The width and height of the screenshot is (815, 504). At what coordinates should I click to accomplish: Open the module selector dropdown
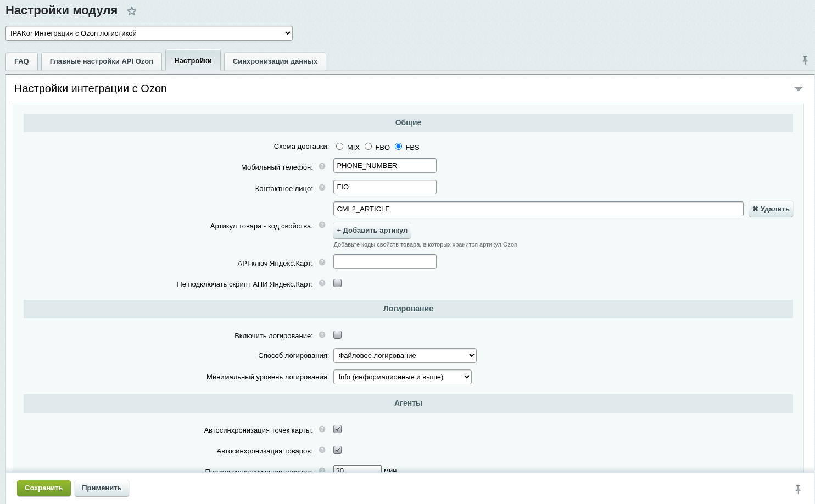tap(149, 33)
